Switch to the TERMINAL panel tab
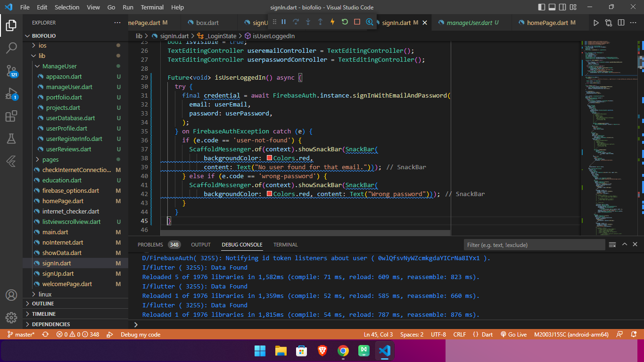The height and width of the screenshot is (362, 644). tap(286, 245)
